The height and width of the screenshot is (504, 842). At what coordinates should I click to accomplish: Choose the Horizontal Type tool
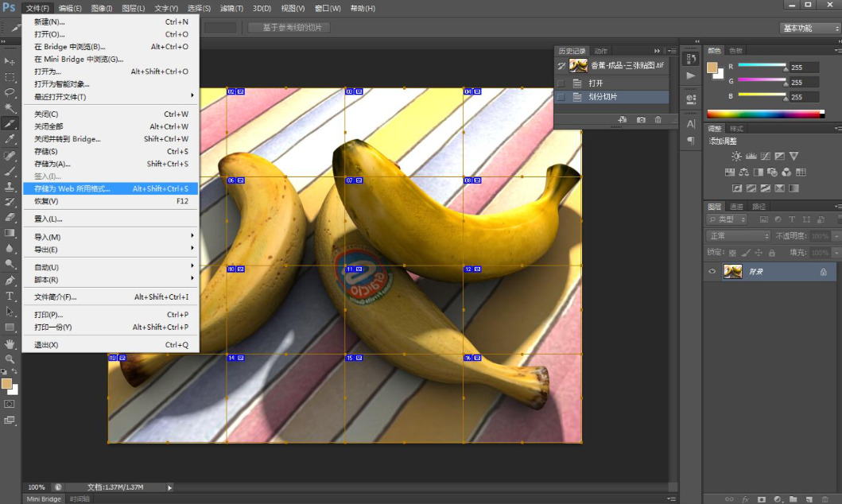(x=10, y=296)
